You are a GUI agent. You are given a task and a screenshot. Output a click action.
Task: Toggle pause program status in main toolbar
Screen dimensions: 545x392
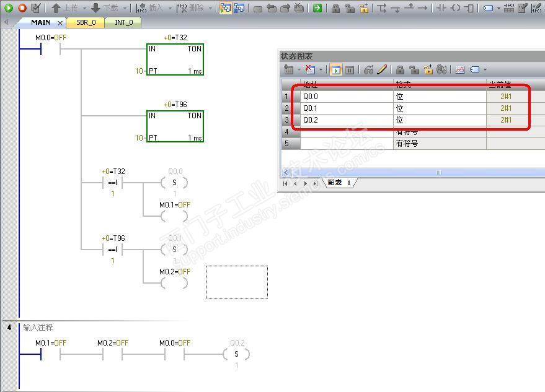click(239, 7)
